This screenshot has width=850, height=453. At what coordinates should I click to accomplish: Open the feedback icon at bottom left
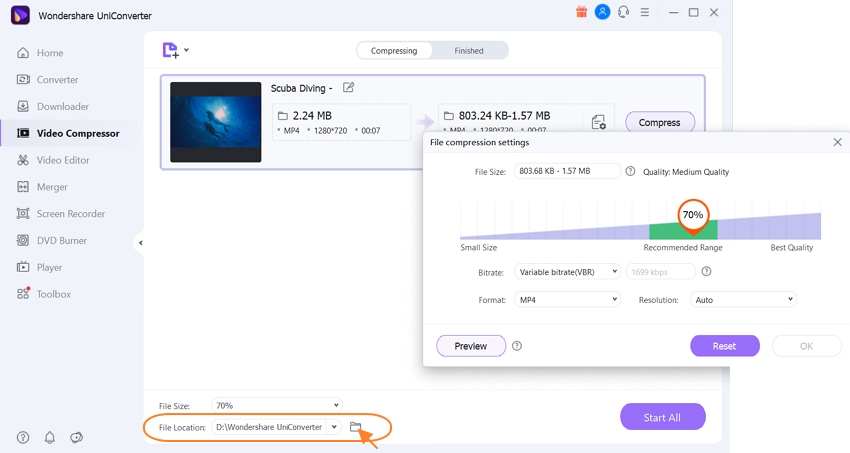(76, 437)
